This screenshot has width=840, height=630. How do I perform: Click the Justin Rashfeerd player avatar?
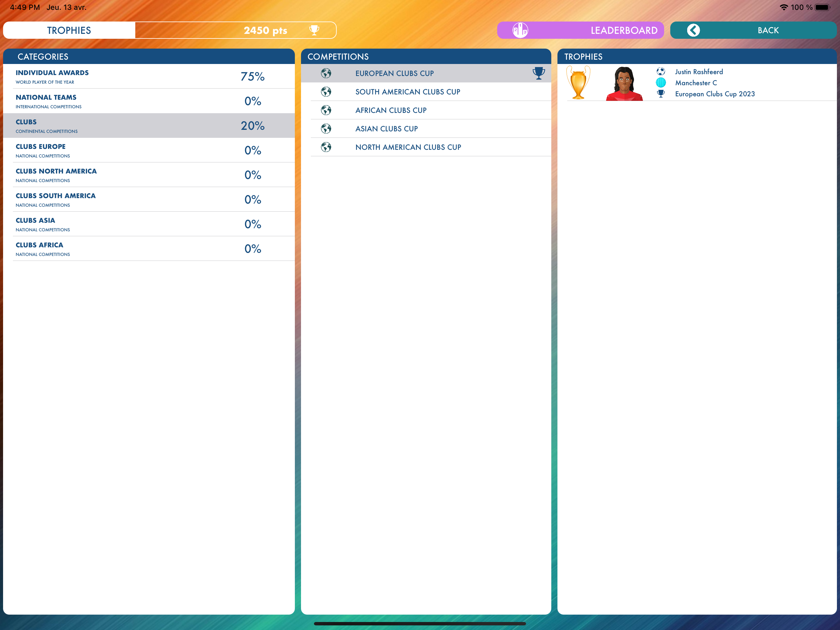624,83
